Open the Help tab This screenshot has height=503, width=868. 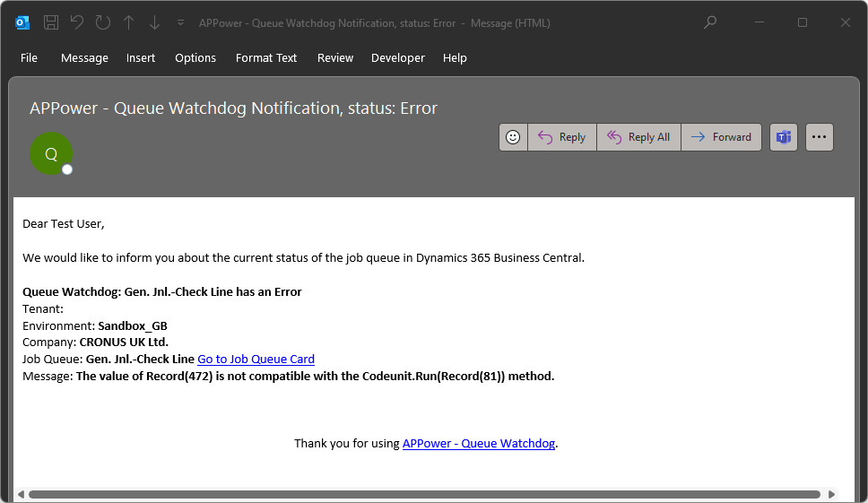455,57
